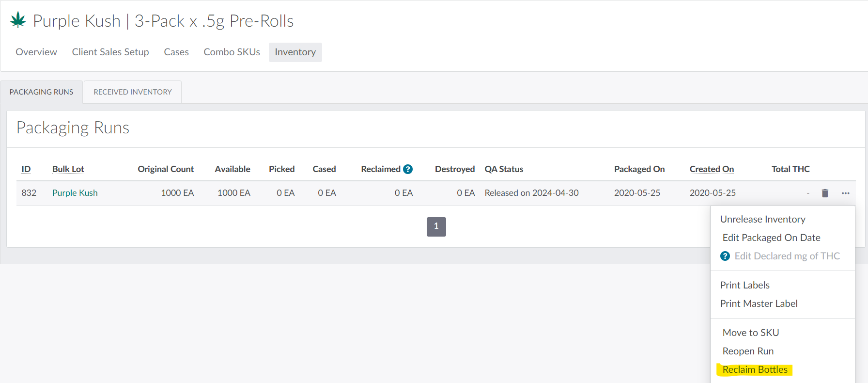
Task: Open the three-dots row actions menu
Action: click(x=845, y=193)
